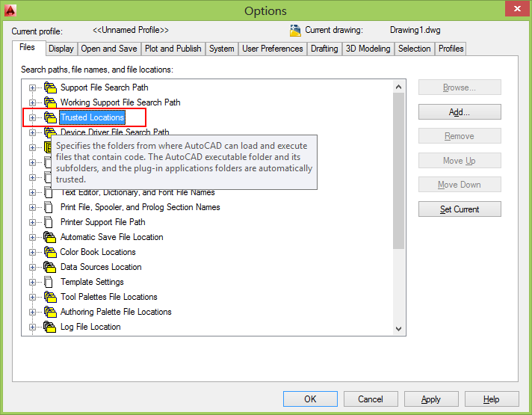Select Printer Support File Path text

click(x=103, y=222)
